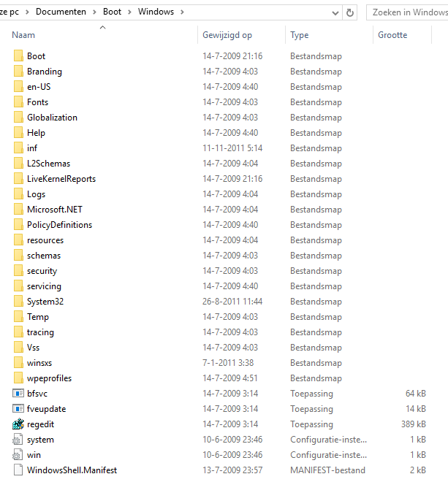Click the winsxs folder name
448x482 pixels.
tap(39, 363)
